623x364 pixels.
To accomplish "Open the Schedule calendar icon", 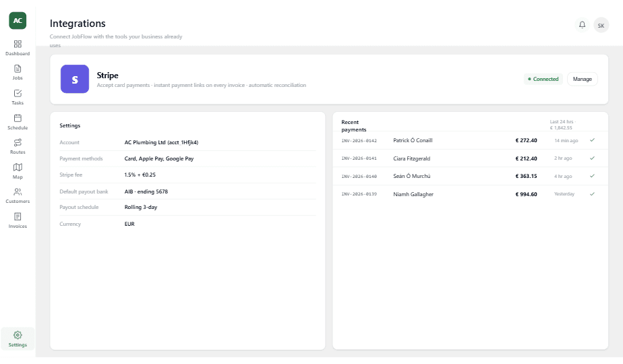I will click(18, 118).
